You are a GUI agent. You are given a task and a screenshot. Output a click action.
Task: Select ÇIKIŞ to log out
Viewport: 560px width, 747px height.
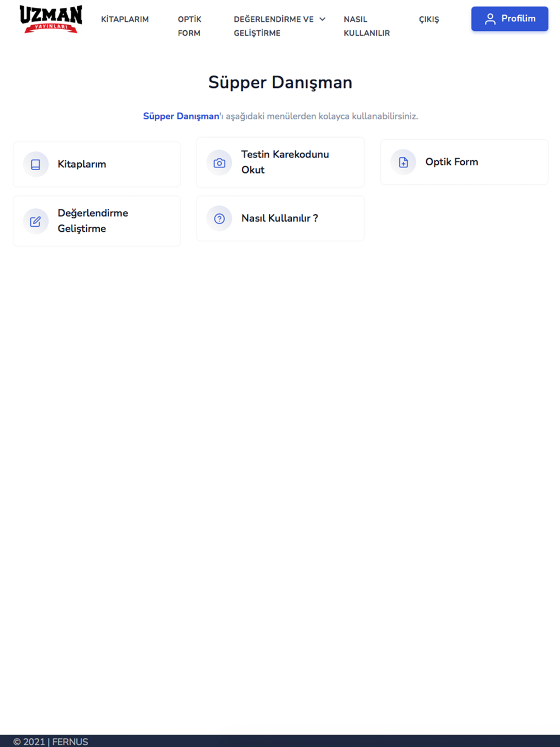point(429,19)
